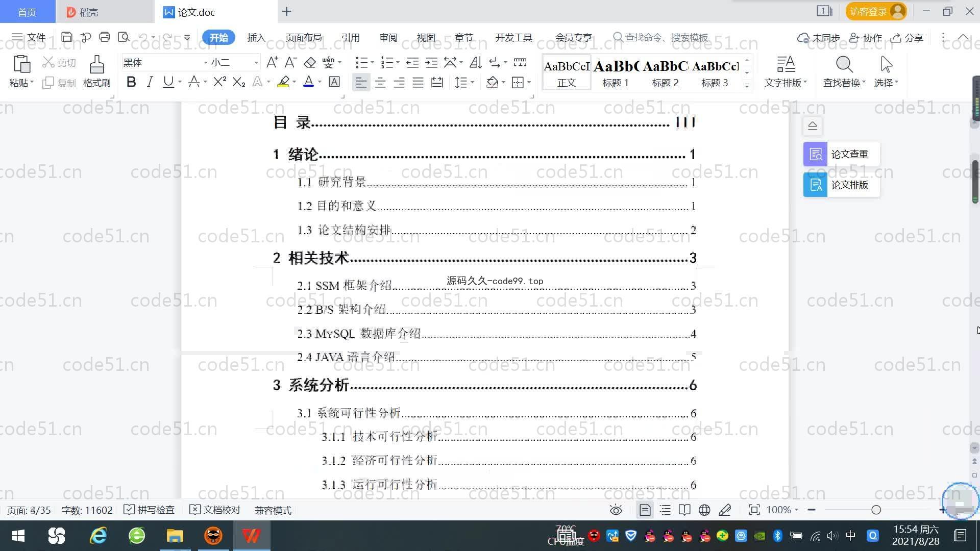Toggle underline formatting
This screenshot has height=551, width=980.
tap(168, 82)
